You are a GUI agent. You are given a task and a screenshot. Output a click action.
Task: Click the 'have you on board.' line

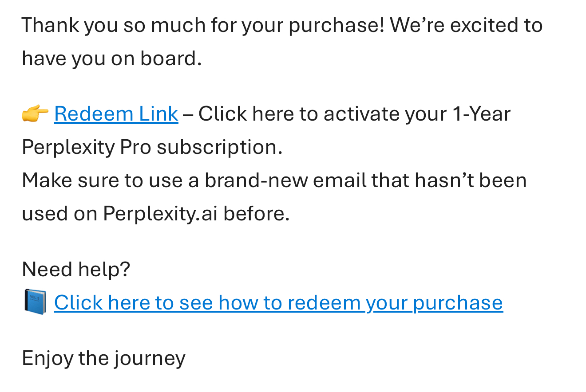(x=111, y=59)
